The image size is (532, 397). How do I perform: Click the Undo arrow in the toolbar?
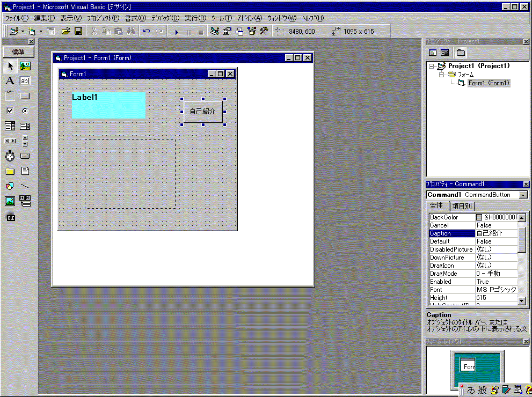147,32
